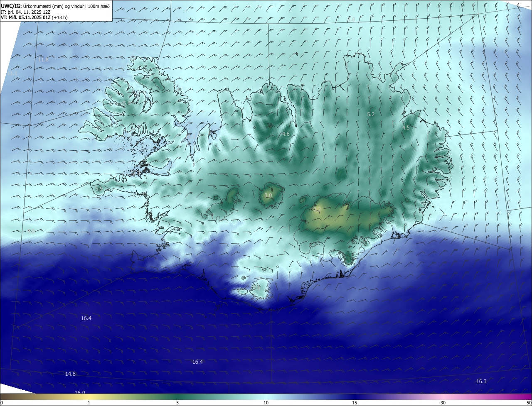
Task: Click the VT valid time line 01Z
Action: click(x=34, y=17)
